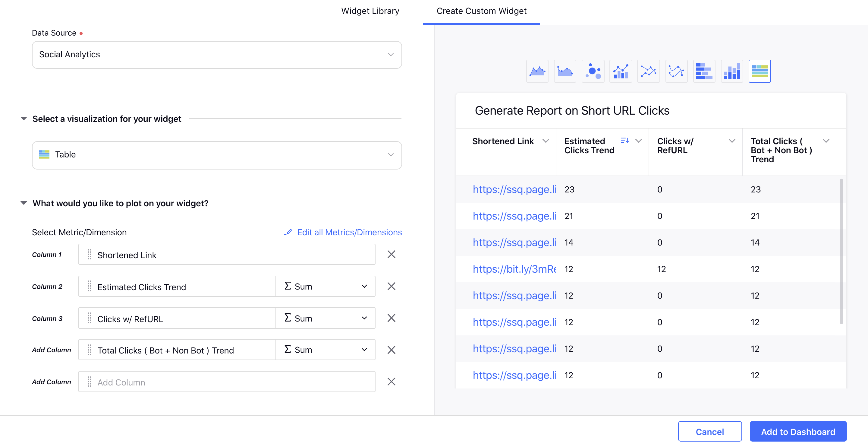Grab drag handle for Clicks w/ RefURL
This screenshot has width=868, height=447.
89,318
